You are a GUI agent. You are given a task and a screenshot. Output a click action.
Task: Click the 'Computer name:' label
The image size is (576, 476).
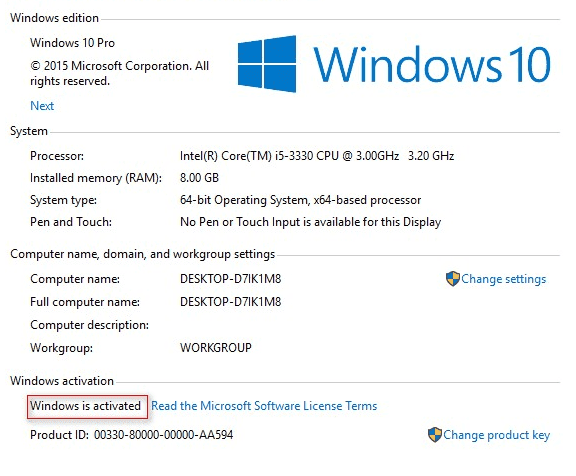pyautogui.click(x=75, y=279)
